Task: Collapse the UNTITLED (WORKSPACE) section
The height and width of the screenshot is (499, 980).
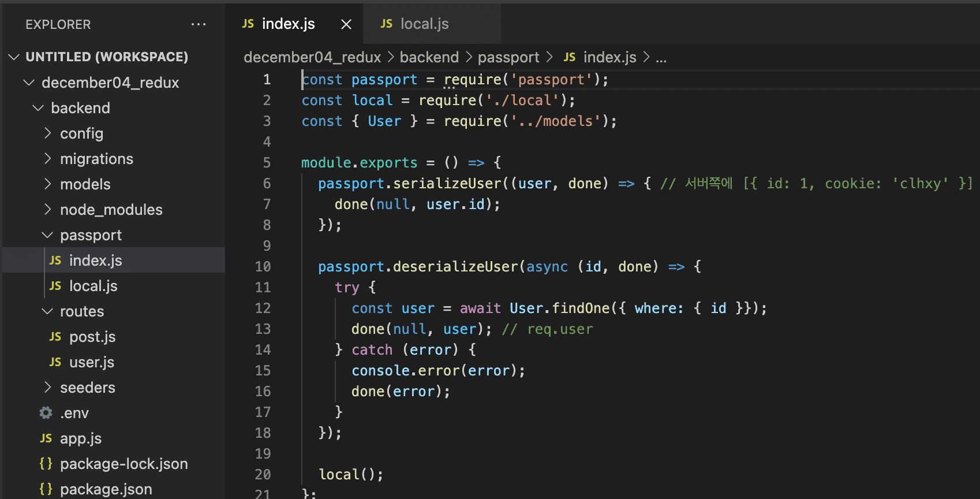Action: pyautogui.click(x=14, y=57)
